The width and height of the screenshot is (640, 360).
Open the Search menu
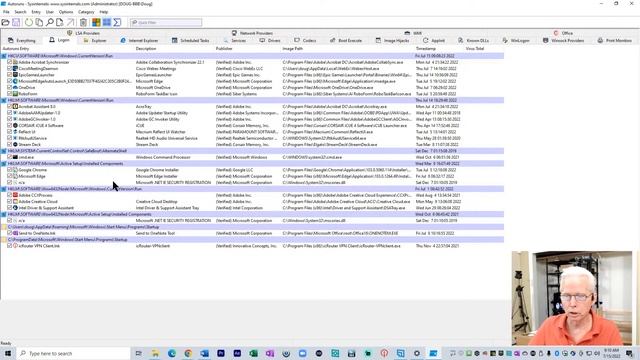20,12
